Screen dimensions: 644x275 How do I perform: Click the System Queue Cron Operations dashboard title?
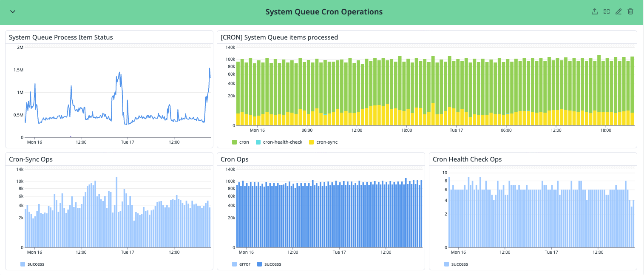click(324, 11)
